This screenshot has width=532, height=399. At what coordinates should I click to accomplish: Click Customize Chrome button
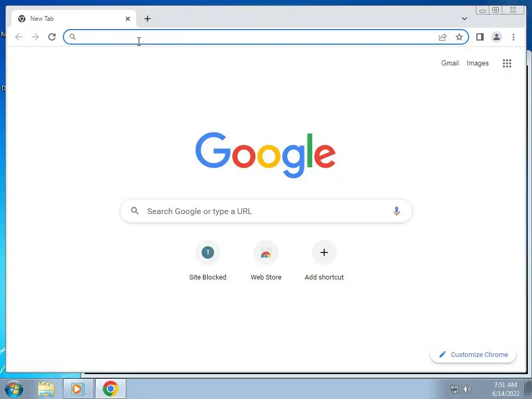pyautogui.click(x=473, y=354)
